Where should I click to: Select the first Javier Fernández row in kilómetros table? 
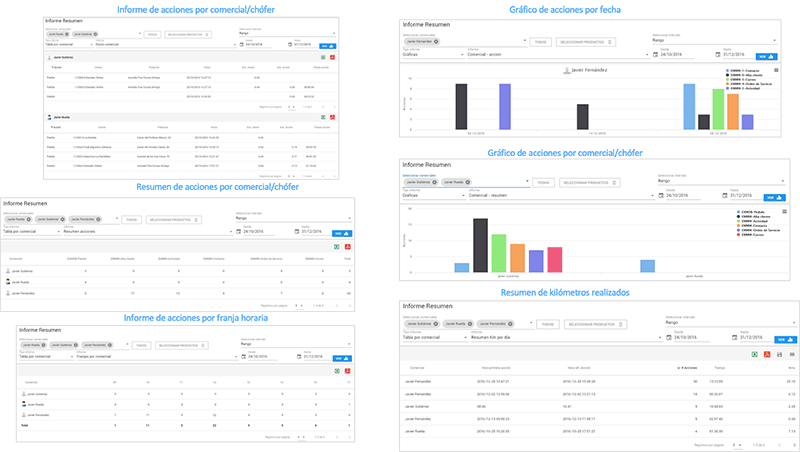599,381
